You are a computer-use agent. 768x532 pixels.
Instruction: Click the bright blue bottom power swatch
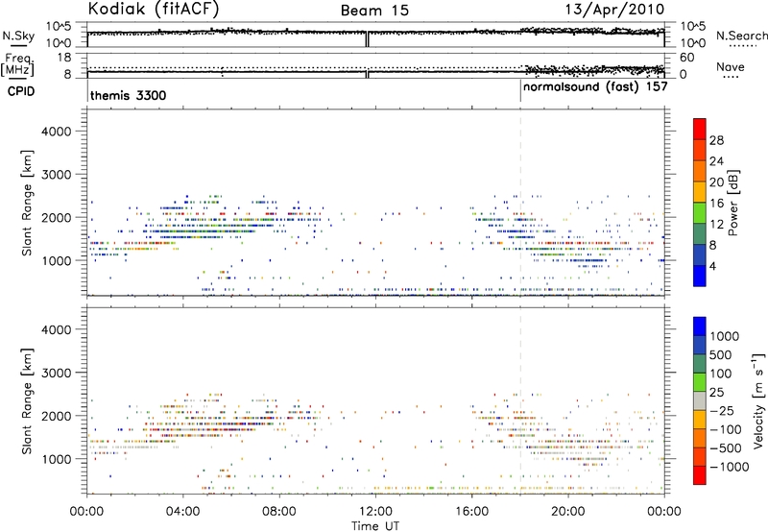click(700, 276)
